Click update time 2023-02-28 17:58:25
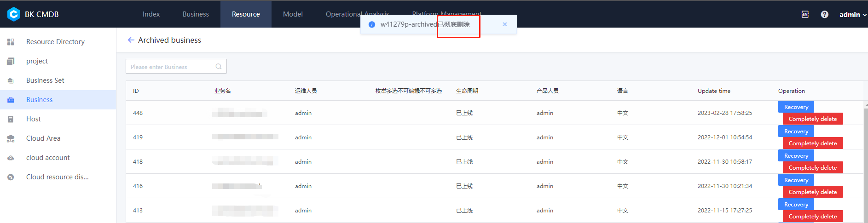868x223 pixels. click(725, 113)
